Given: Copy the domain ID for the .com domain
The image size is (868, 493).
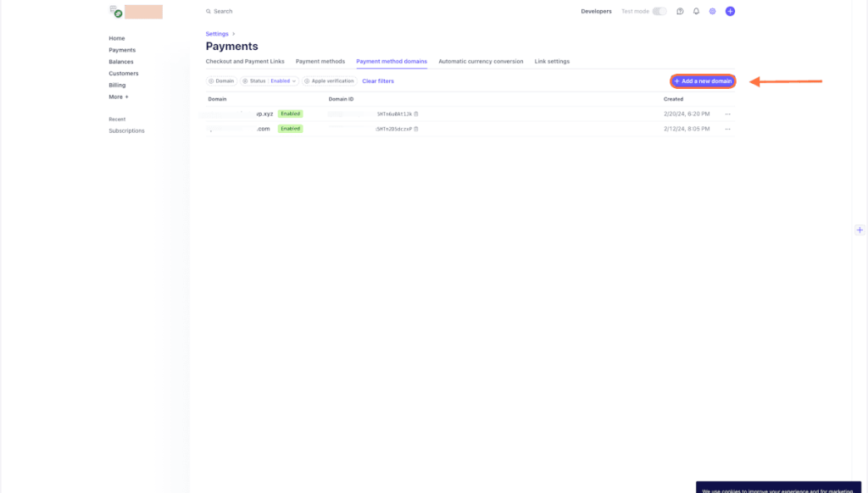Looking at the screenshot, I should pyautogui.click(x=416, y=129).
